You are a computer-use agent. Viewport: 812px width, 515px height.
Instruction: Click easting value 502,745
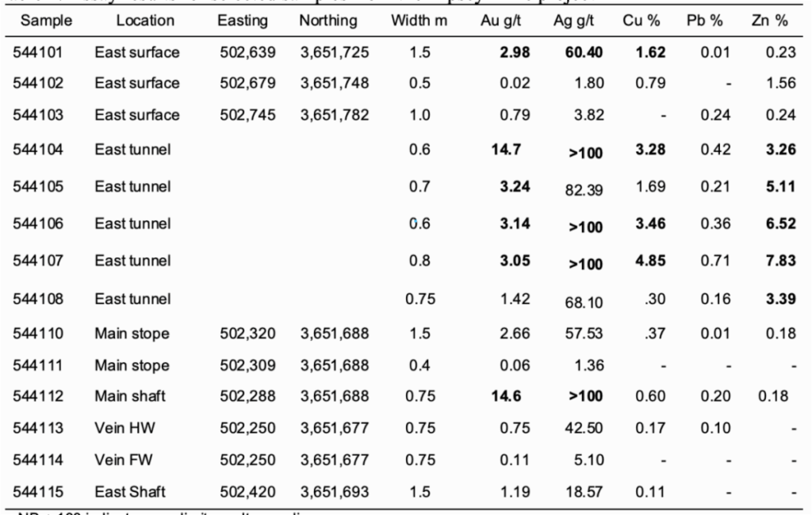click(x=247, y=115)
